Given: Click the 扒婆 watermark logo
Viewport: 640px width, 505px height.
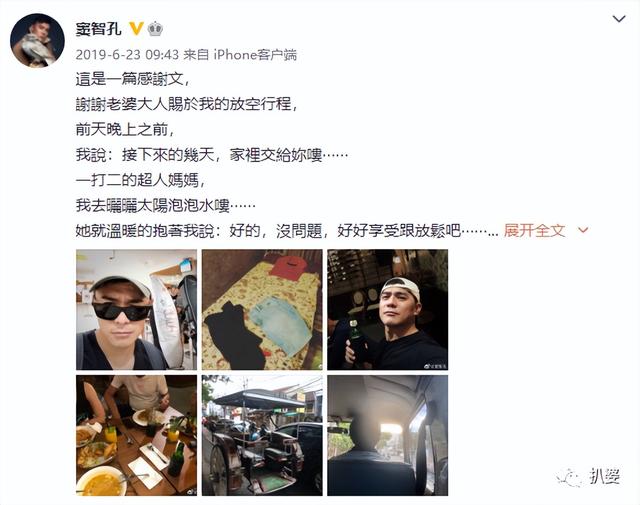Looking at the screenshot, I should pyautogui.click(x=604, y=476).
